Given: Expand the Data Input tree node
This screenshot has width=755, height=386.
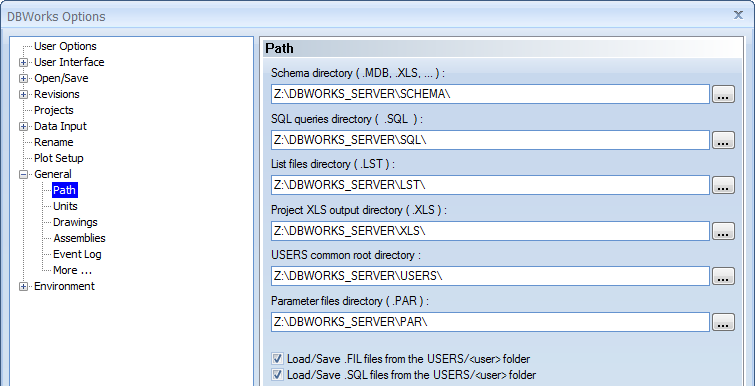Looking at the screenshot, I should click(23, 127).
